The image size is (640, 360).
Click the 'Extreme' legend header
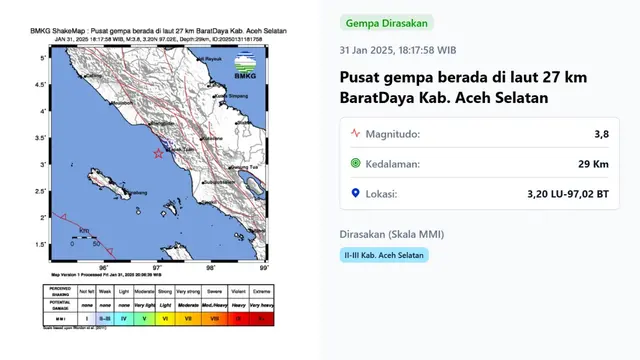point(261,291)
